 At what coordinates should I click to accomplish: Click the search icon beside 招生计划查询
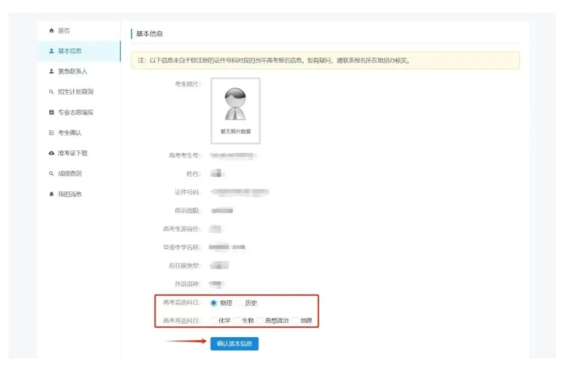click(x=51, y=92)
